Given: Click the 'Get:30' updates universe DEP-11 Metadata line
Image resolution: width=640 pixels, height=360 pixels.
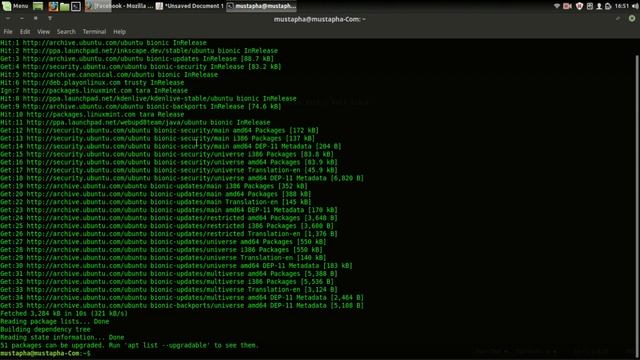Looking at the screenshot, I should click(x=176, y=265).
